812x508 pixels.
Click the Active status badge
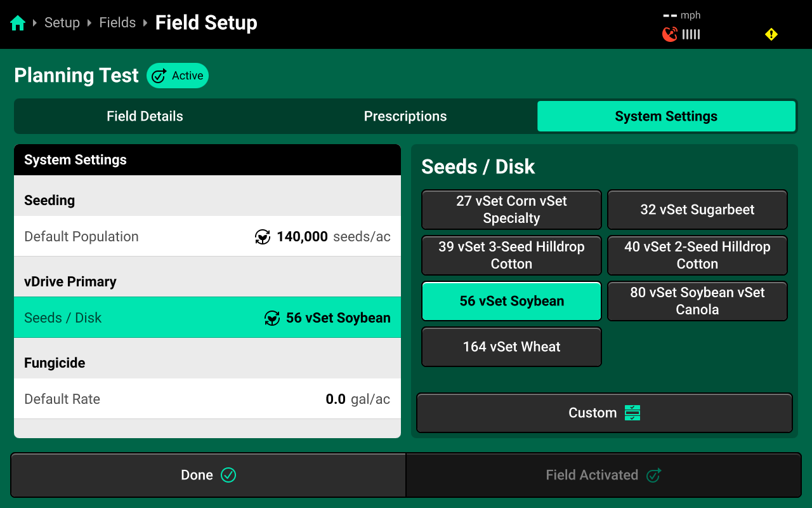coord(178,76)
